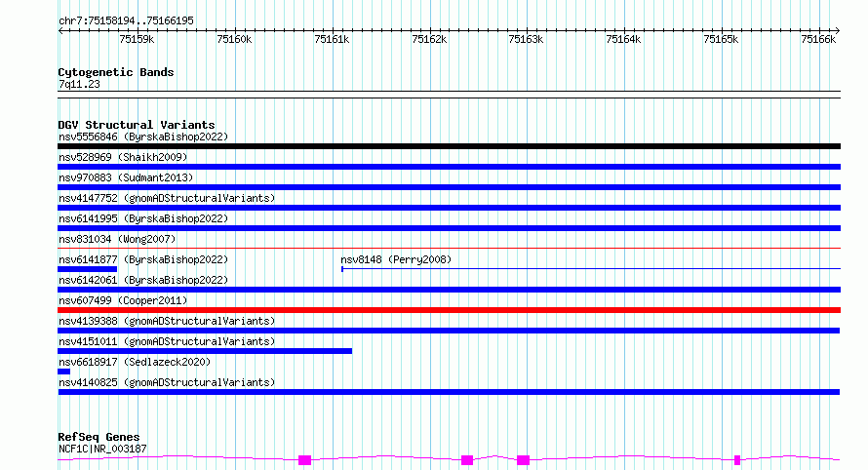Click thin red line under nsv831034 (Wong2007)
The image size is (868, 470).
pyautogui.click(x=449, y=248)
